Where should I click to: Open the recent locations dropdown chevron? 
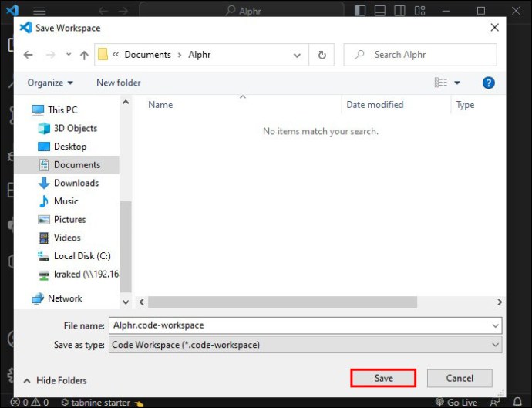[x=69, y=54]
